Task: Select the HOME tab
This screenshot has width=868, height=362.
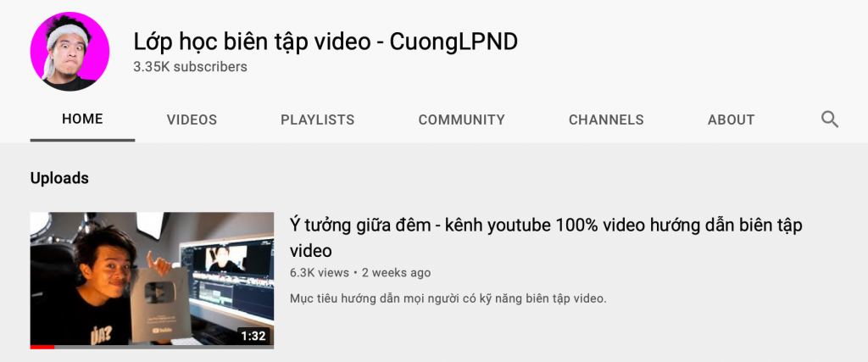Action: 82,119
